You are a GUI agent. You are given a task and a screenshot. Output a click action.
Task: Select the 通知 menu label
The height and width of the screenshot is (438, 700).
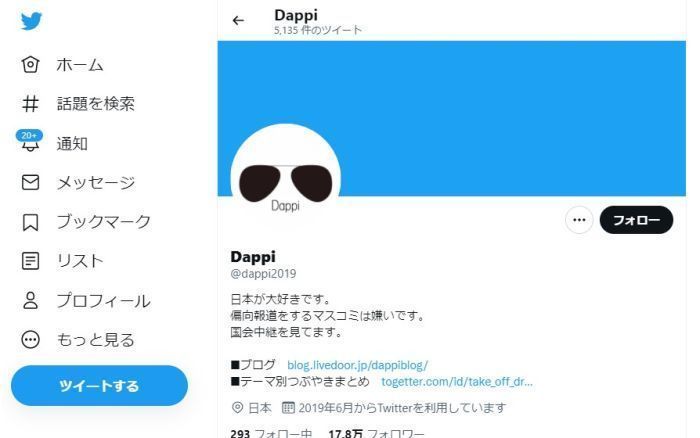[72, 144]
